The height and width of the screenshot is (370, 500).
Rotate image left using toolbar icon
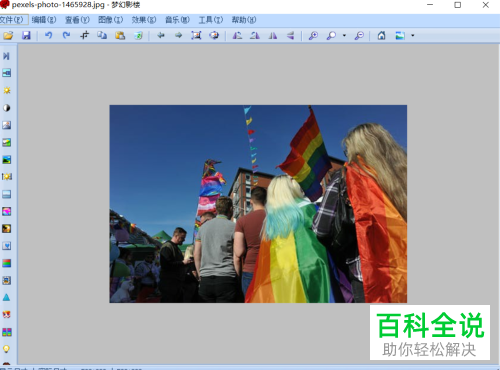237,35
